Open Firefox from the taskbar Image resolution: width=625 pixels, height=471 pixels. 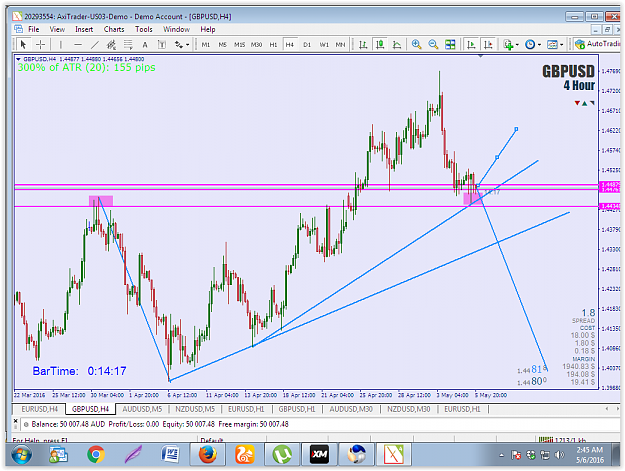207,455
